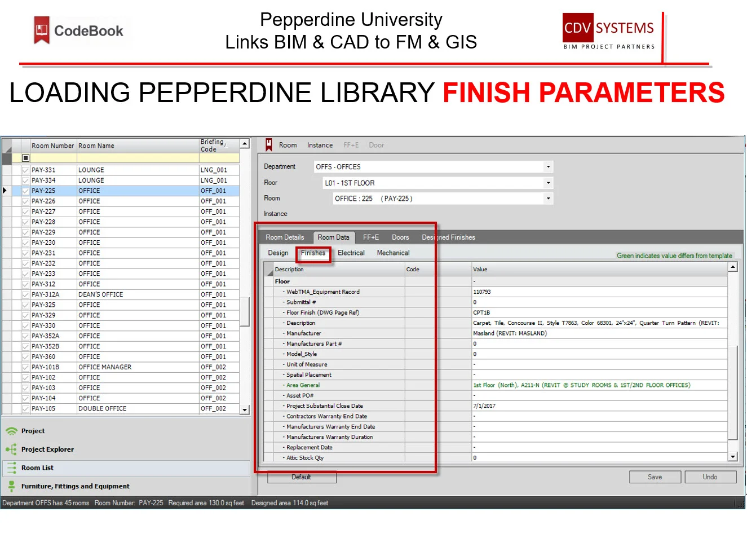
Task: Sort by Briefing Code column header
Action: (x=219, y=146)
